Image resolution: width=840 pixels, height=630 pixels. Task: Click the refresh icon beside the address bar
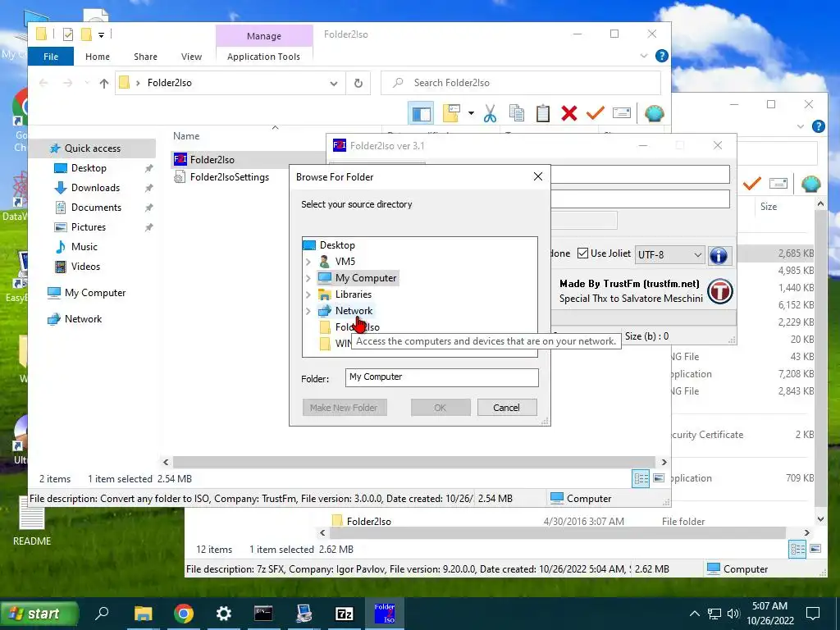click(x=358, y=83)
